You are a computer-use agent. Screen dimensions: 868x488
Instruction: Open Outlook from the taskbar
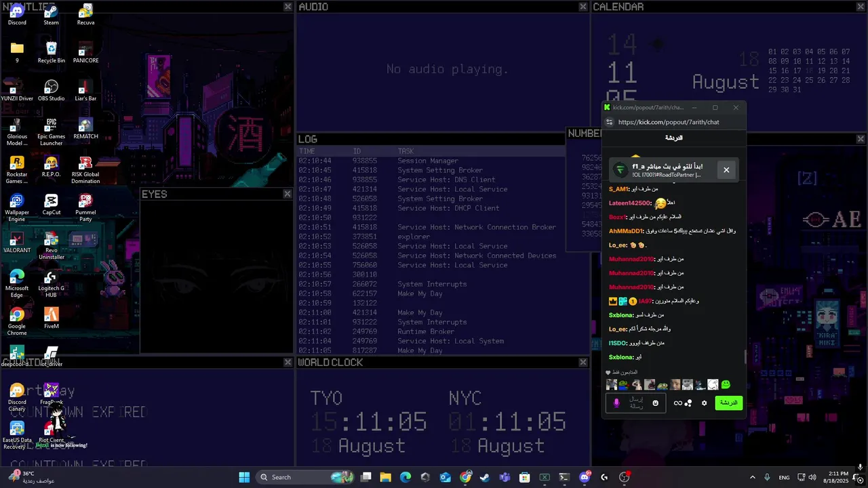coord(446,477)
